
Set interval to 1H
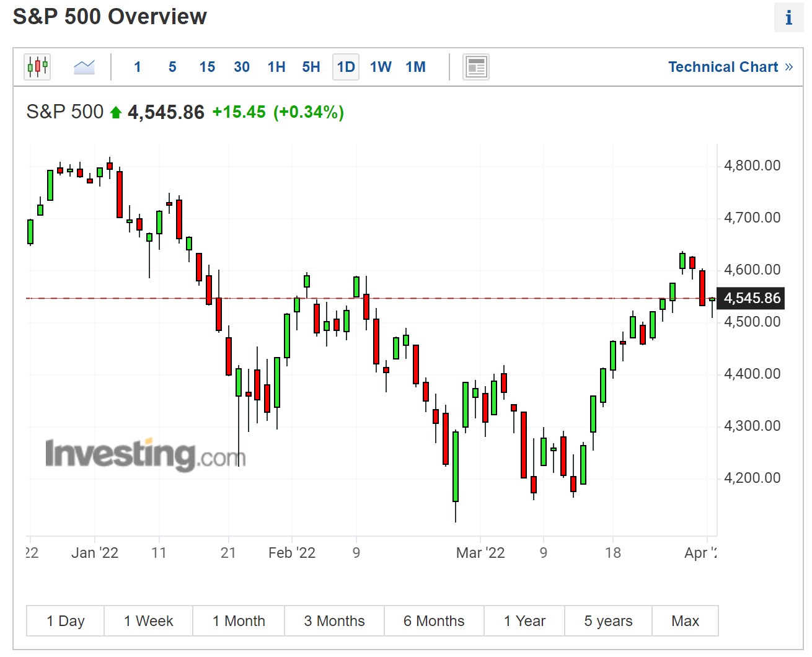276,67
